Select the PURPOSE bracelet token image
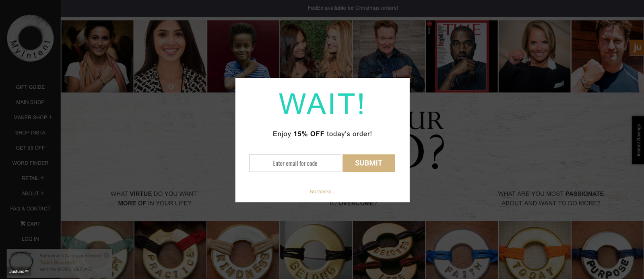This screenshot has height=279, width=644. click(607, 250)
